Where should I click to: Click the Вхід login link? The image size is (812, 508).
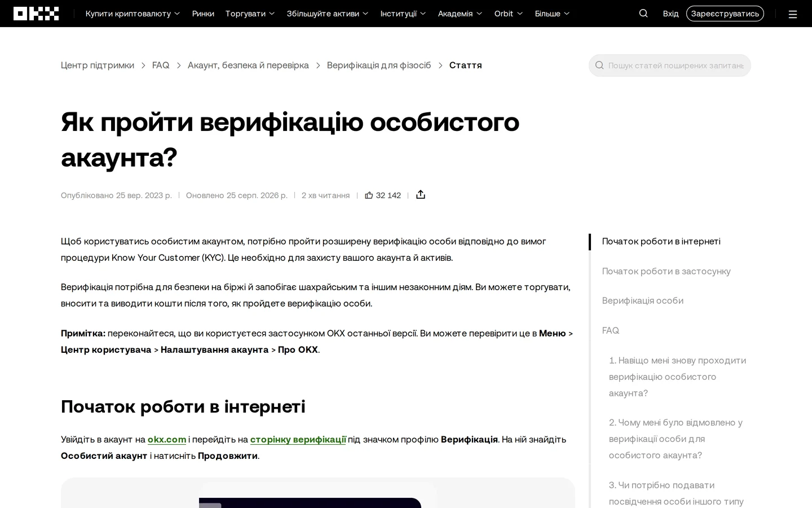click(x=671, y=14)
